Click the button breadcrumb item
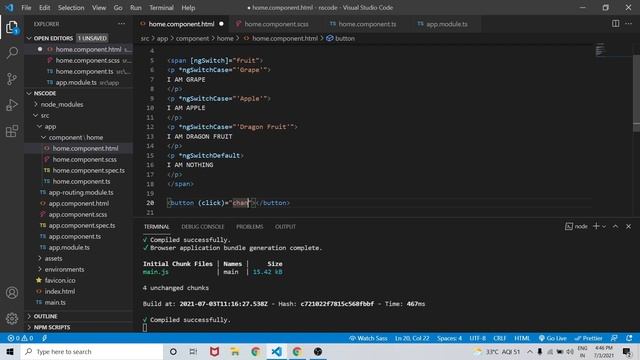This screenshot has width=640, height=360. pos(340,38)
